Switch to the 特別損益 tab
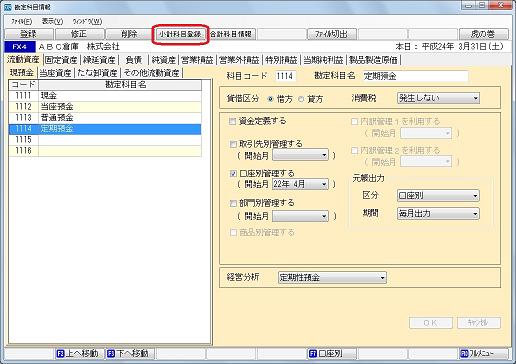The image size is (516, 364). pyautogui.click(x=281, y=60)
